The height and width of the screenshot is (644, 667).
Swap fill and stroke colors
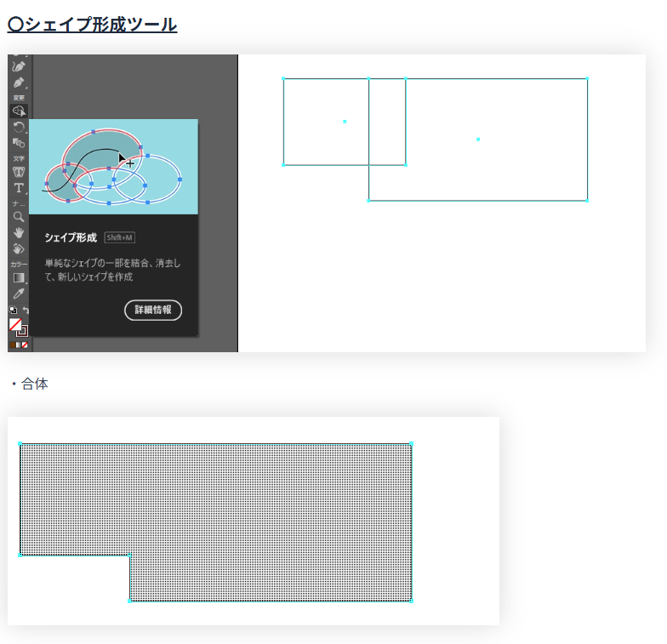[x=26, y=310]
